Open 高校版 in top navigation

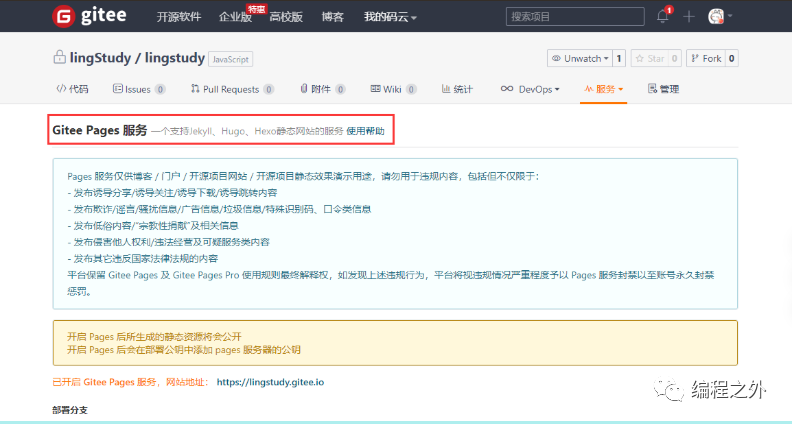[x=286, y=17]
